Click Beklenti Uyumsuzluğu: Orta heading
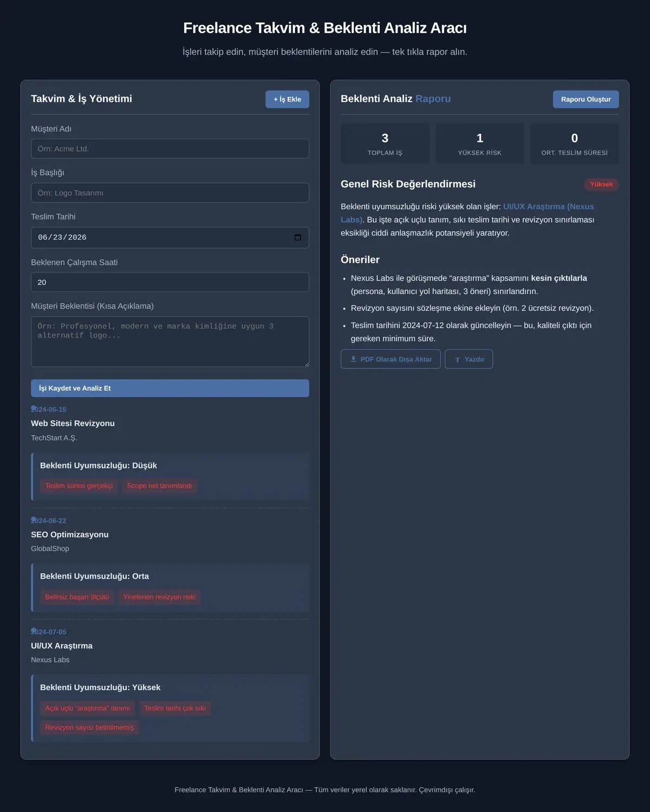The width and height of the screenshot is (650, 812). 94,576
